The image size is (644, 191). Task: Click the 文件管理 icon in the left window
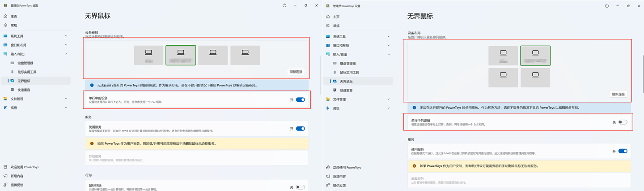point(5,99)
